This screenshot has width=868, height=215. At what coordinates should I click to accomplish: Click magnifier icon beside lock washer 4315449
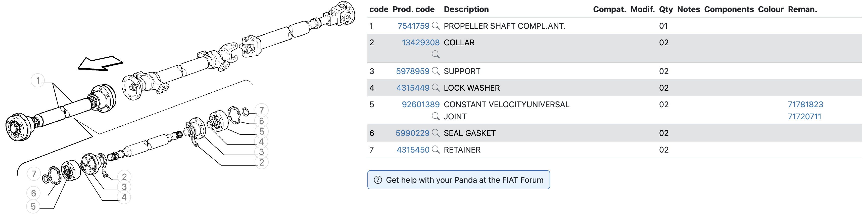[x=436, y=88]
